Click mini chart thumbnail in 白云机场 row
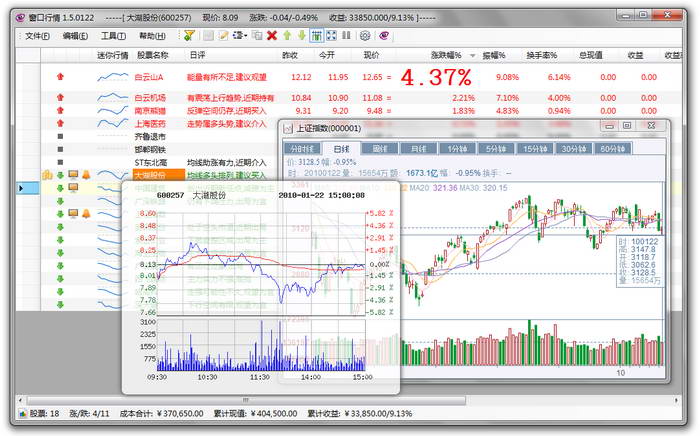This screenshot has height=436, width=700. click(112, 97)
